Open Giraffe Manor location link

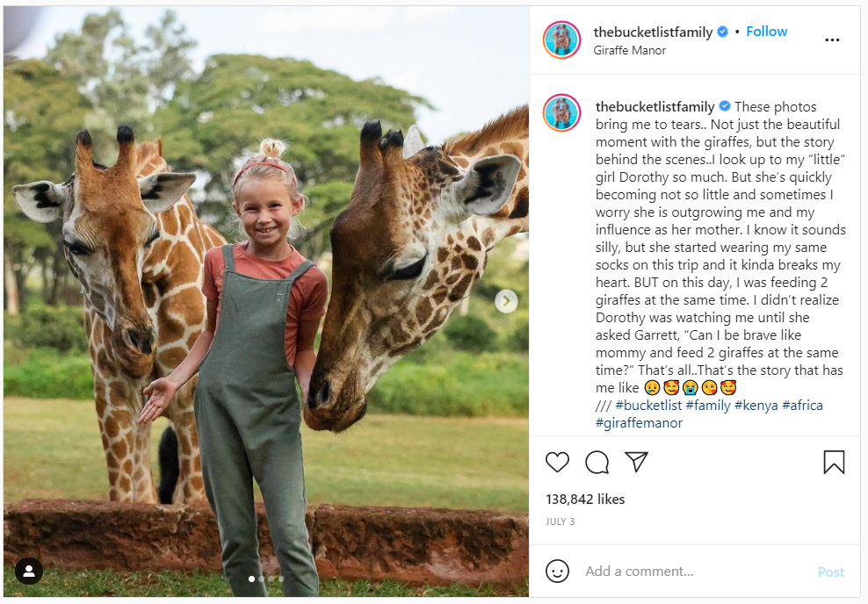point(629,51)
